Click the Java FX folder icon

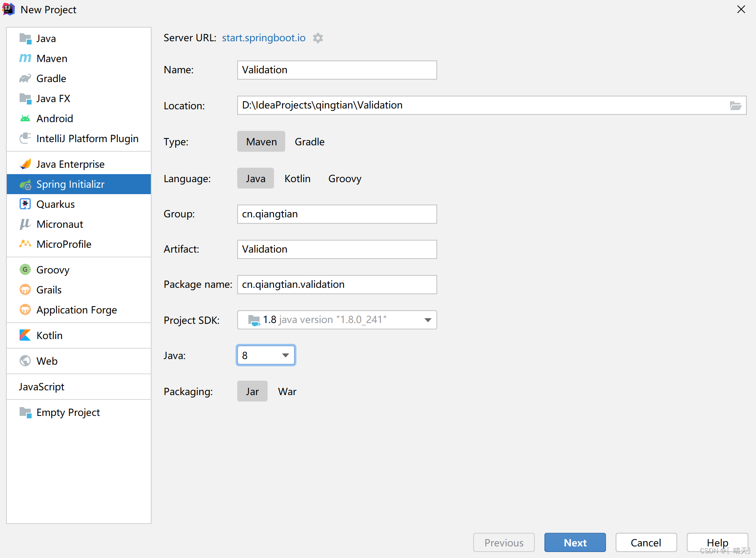pyautogui.click(x=25, y=98)
